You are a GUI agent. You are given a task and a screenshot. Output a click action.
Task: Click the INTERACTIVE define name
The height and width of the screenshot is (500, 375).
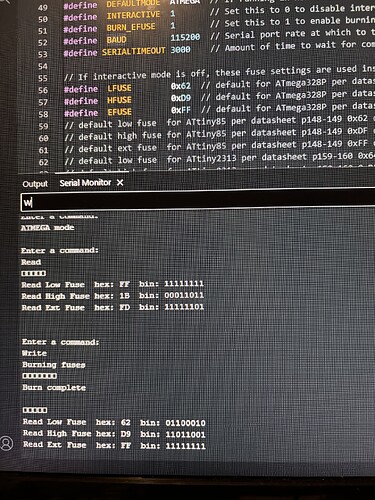pos(133,15)
